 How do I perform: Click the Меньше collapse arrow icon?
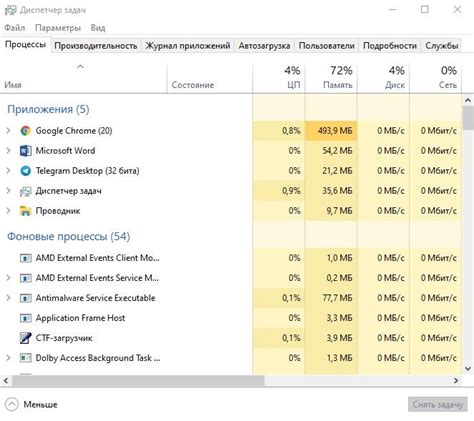click(12, 404)
